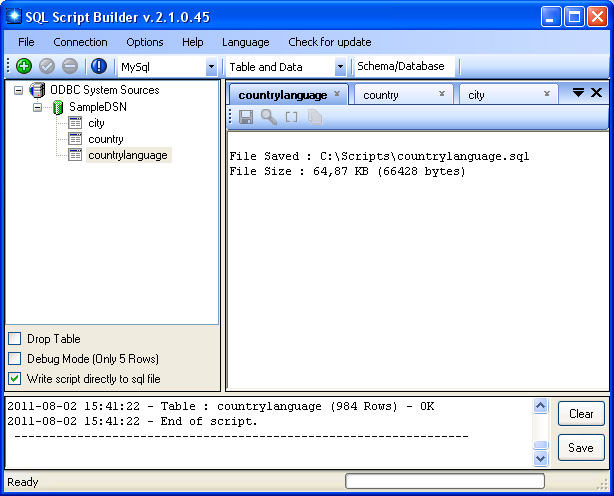Screen dimensions: 614x496
Task: Click the log panel scrollbar down arrow
Action: click(x=541, y=459)
